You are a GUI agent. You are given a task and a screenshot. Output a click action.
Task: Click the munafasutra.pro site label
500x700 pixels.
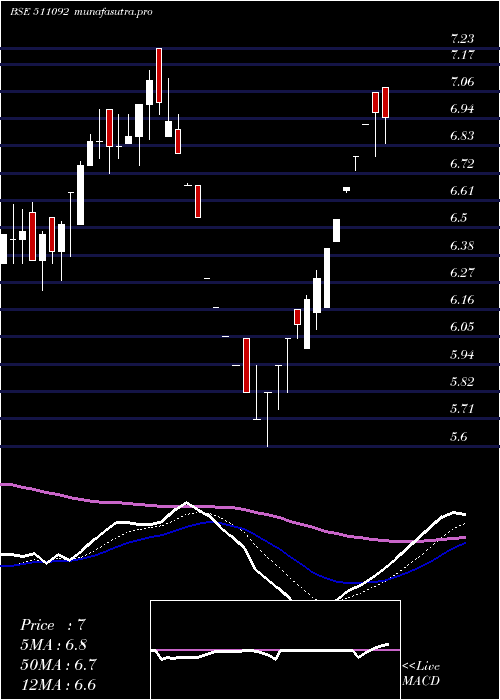[113, 12]
